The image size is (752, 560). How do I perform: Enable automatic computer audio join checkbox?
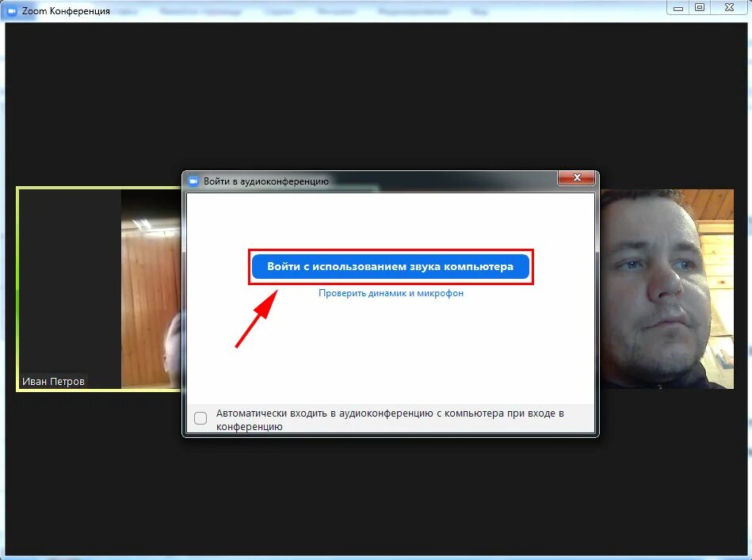click(200, 418)
